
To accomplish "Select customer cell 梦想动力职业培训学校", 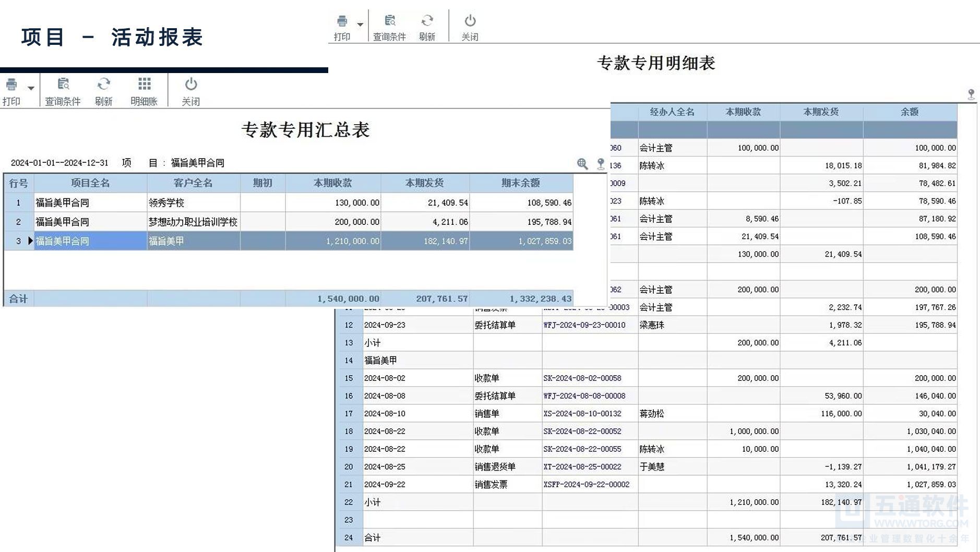I will [x=193, y=222].
